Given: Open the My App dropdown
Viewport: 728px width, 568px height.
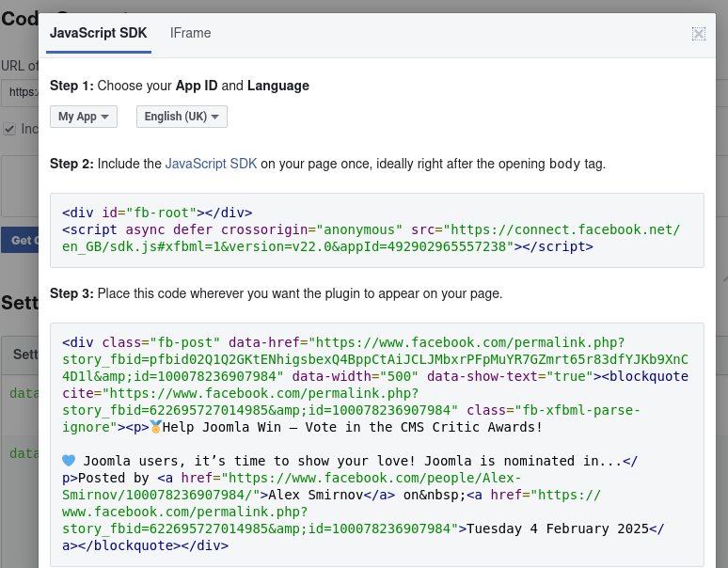Looking at the screenshot, I should pos(84,117).
